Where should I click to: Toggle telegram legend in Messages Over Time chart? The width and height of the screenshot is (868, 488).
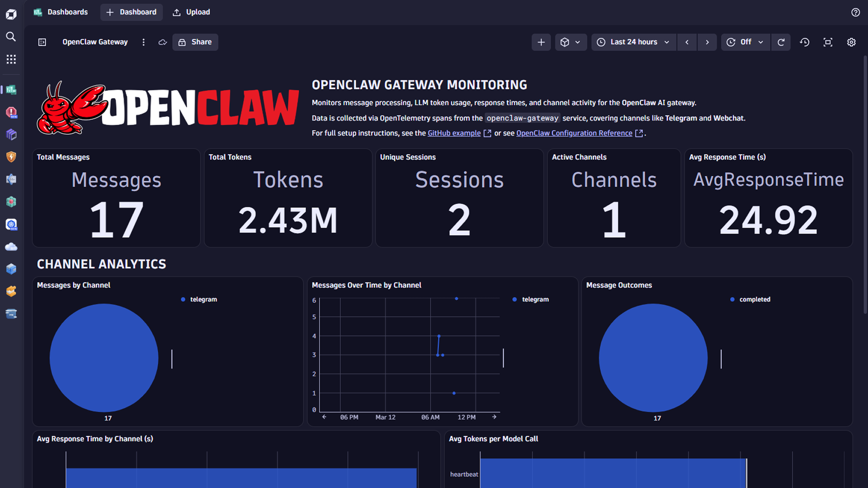tap(531, 299)
